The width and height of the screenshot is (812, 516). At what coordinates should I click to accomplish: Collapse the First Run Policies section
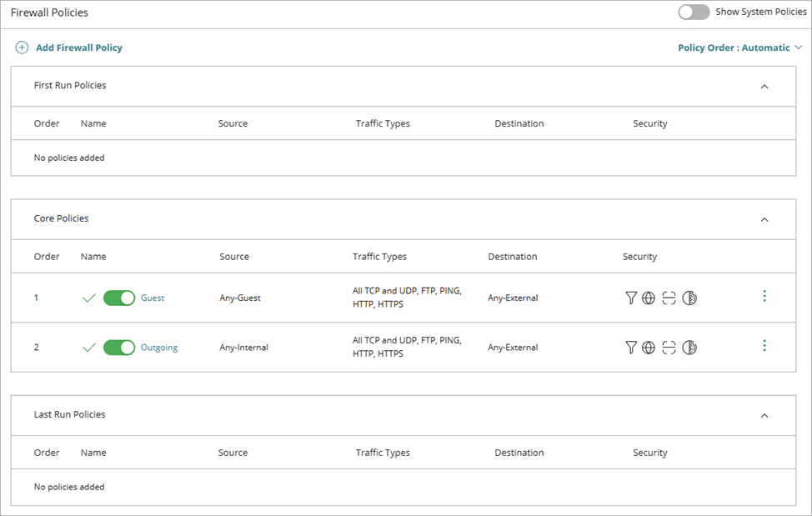click(764, 86)
